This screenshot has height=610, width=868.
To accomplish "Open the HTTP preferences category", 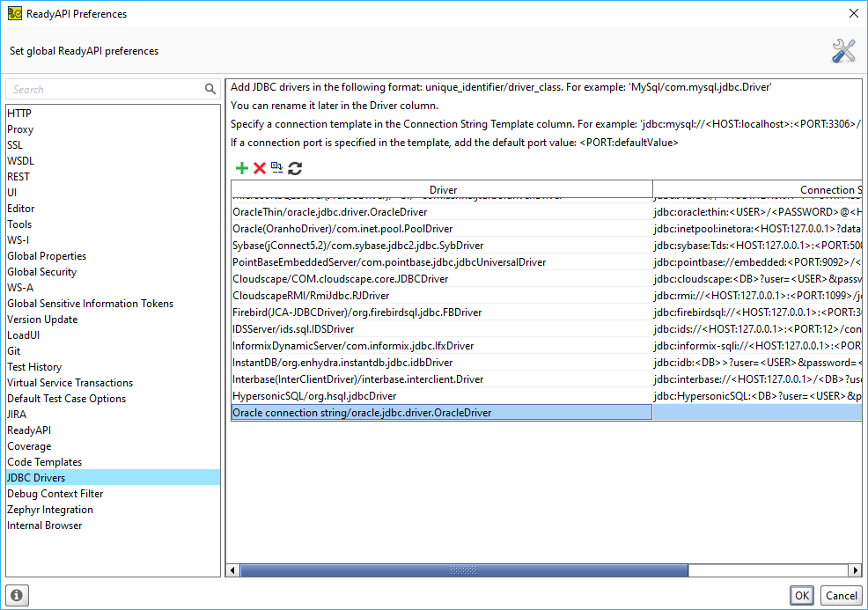I will [113, 114].
